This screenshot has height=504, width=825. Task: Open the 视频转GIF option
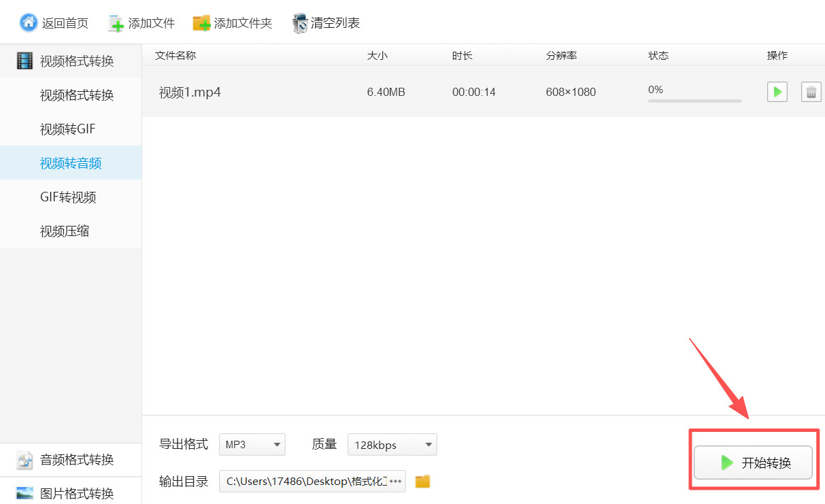[x=71, y=129]
